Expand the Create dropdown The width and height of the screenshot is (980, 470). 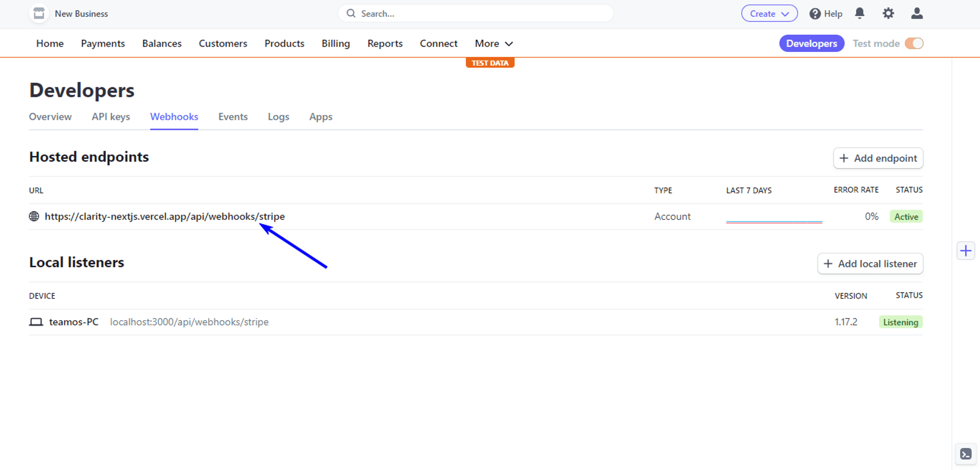click(769, 14)
